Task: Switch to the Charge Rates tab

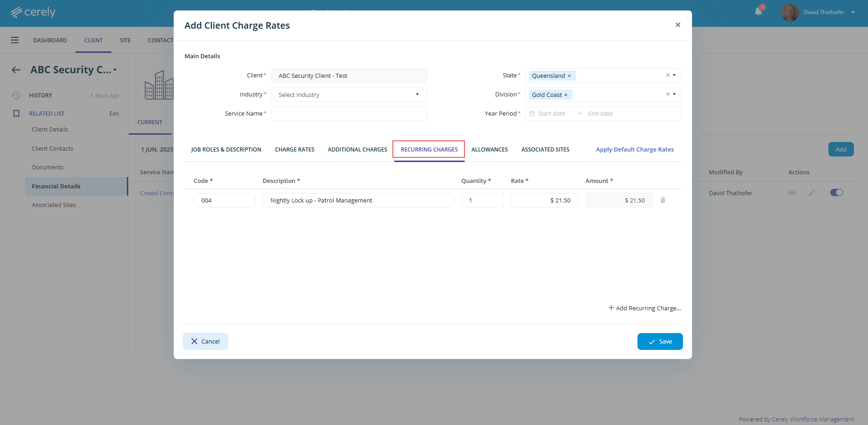Action: pos(295,150)
